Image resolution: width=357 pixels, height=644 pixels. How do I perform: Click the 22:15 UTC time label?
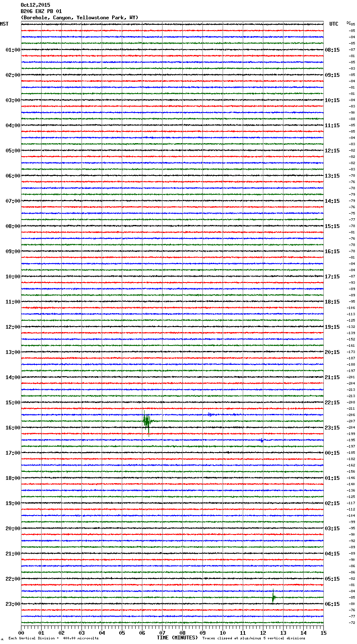[x=332, y=403]
